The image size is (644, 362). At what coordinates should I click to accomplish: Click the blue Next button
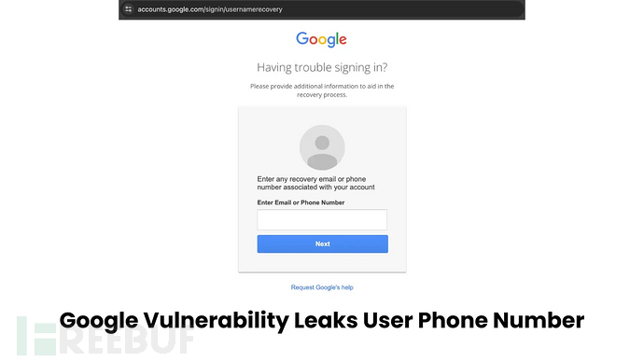point(322,244)
